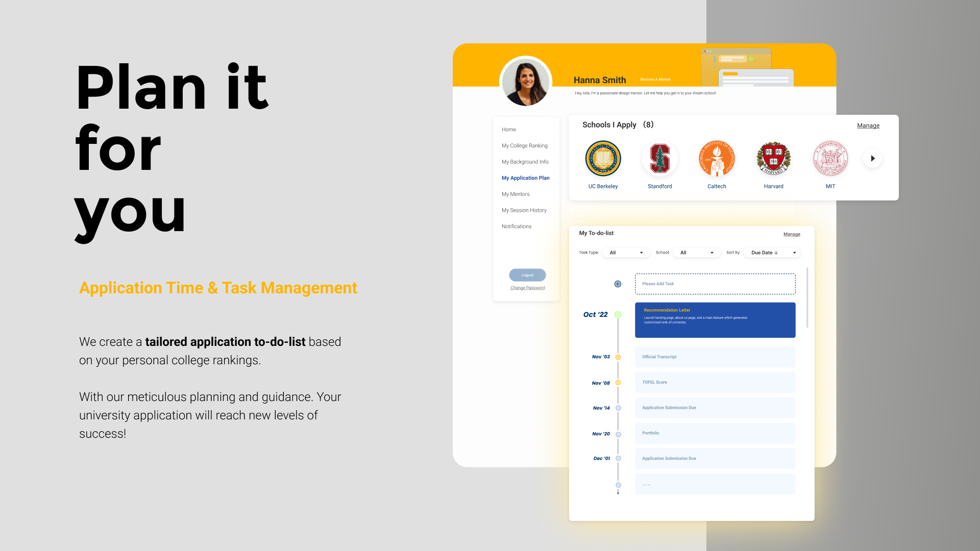
Task: Click the plus icon to add task
Action: click(618, 284)
